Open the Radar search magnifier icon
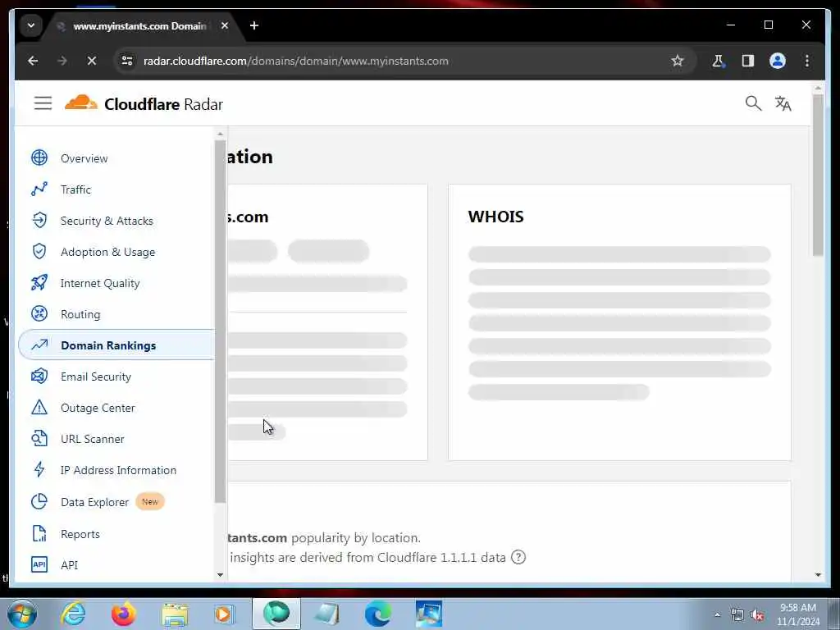The image size is (840, 630). 753,103
